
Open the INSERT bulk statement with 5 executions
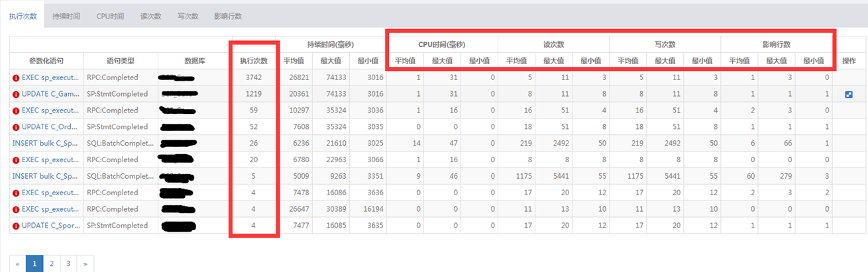(x=44, y=176)
